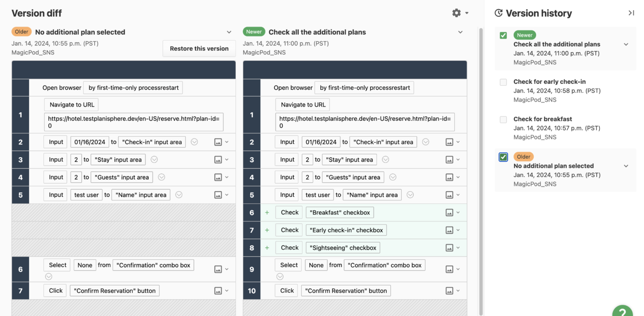644x316 pixels.
Task: Expand 'No additional plan selected' history entry chevron
Action: point(626,166)
